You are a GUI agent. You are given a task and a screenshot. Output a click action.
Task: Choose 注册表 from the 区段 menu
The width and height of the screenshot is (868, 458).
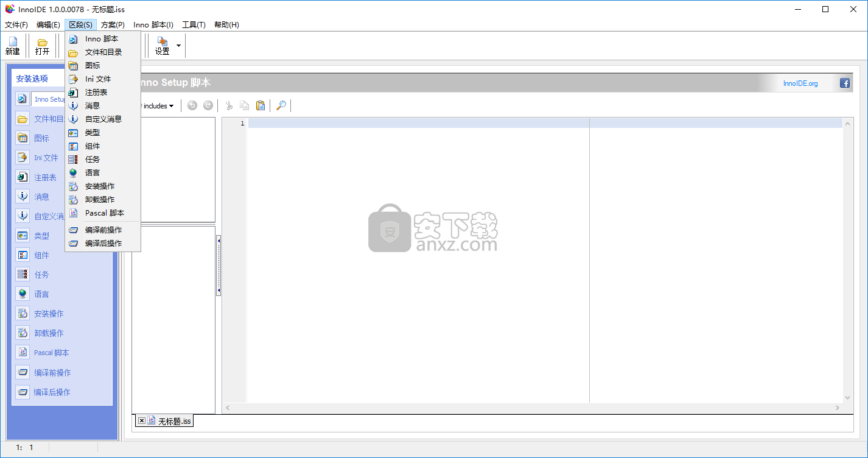pyautogui.click(x=96, y=92)
